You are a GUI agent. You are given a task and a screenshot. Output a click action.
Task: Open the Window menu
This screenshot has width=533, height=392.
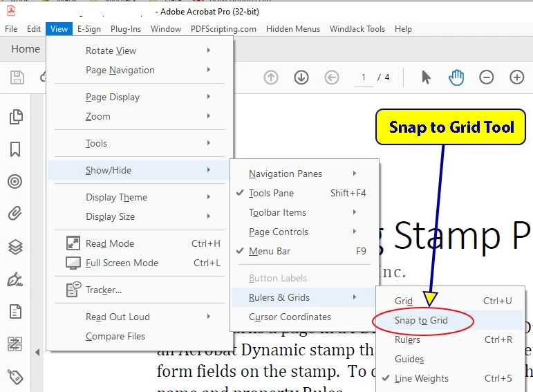[x=166, y=29]
